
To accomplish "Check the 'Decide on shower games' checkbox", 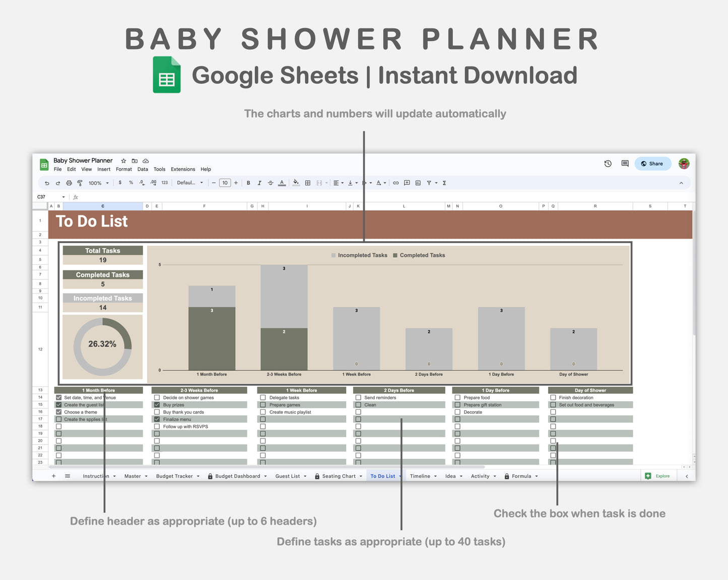I will pyautogui.click(x=157, y=397).
